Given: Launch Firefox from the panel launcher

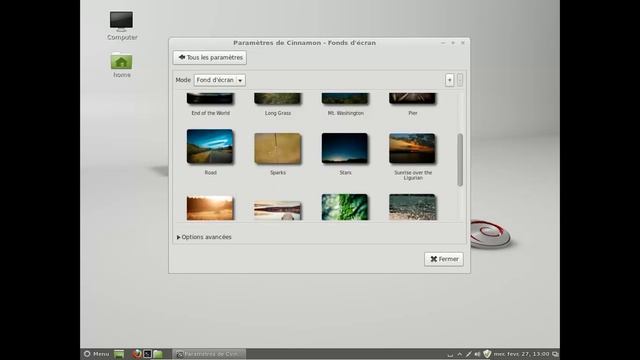Looking at the screenshot, I should click(x=136, y=354).
